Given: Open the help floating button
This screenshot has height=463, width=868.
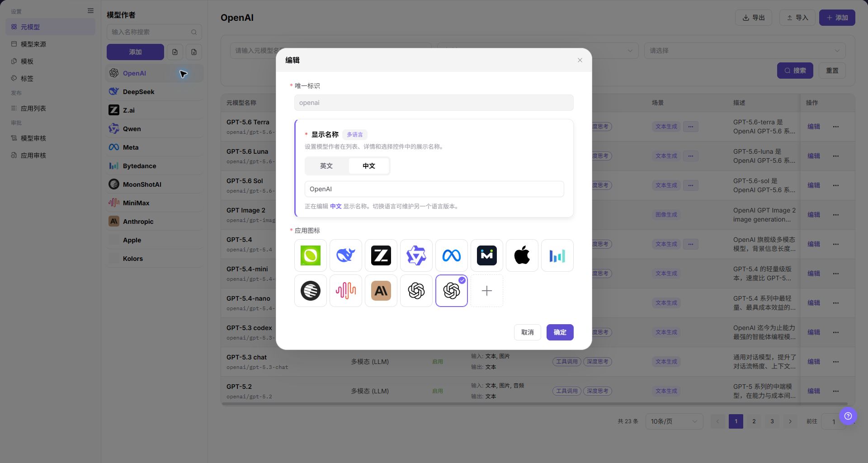Looking at the screenshot, I should coord(848,416).
